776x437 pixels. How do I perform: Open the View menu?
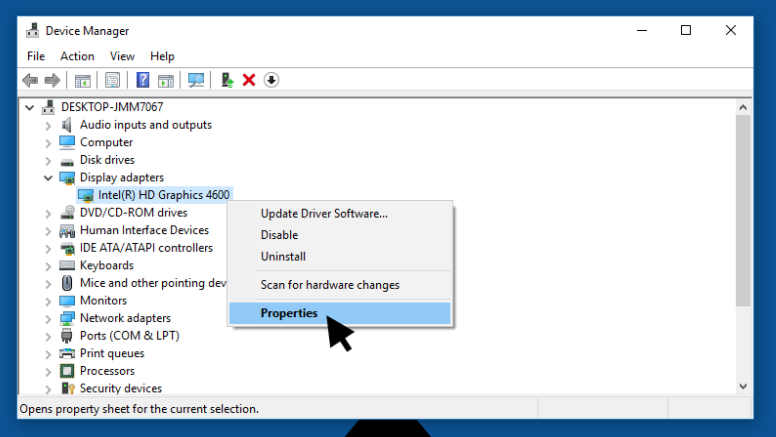pyautogui.click(x=122, y=56)
